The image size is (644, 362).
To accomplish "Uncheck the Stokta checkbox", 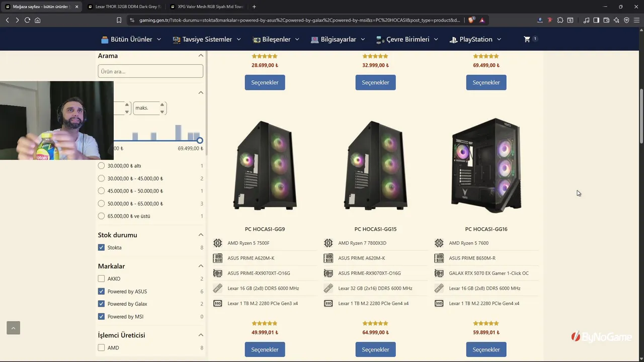I will pyautogui.click(x=101, y=247).
